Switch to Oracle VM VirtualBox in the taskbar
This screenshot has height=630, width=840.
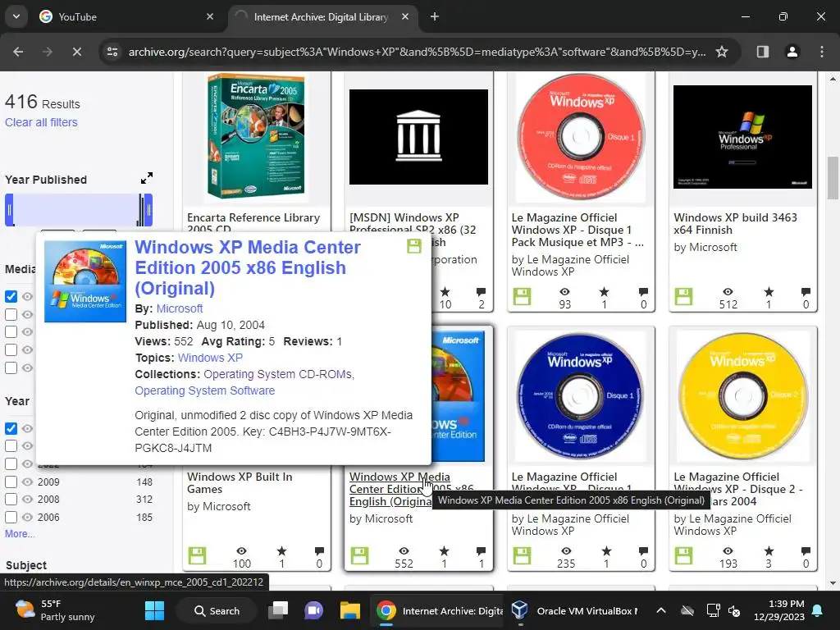point(575,610)
